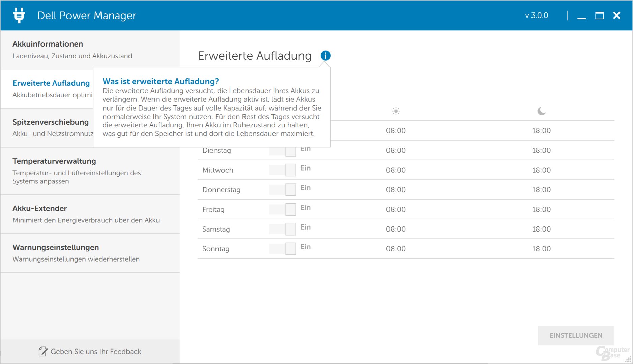The width and height of the screenshot is (633, 364).
Task: Maximize the Dell Power Manager window
Action: [599, 16]
